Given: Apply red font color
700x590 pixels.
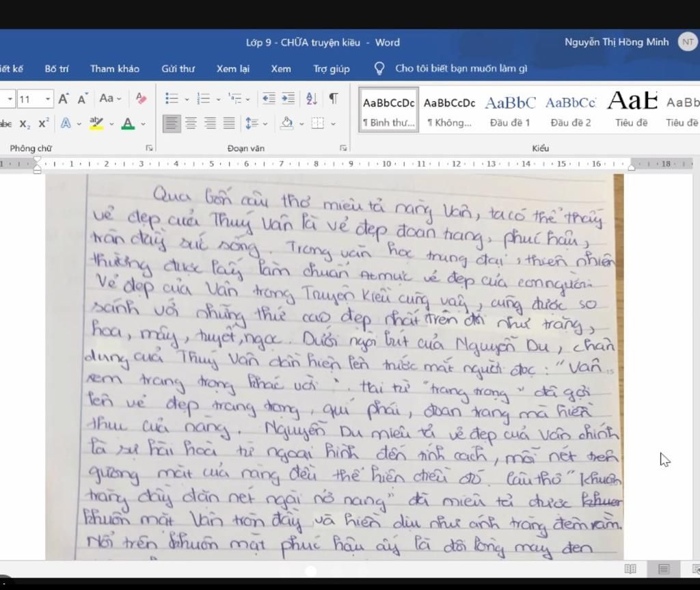Looking at the screenshot, I should pyautogui.click(x=128, y=123).
